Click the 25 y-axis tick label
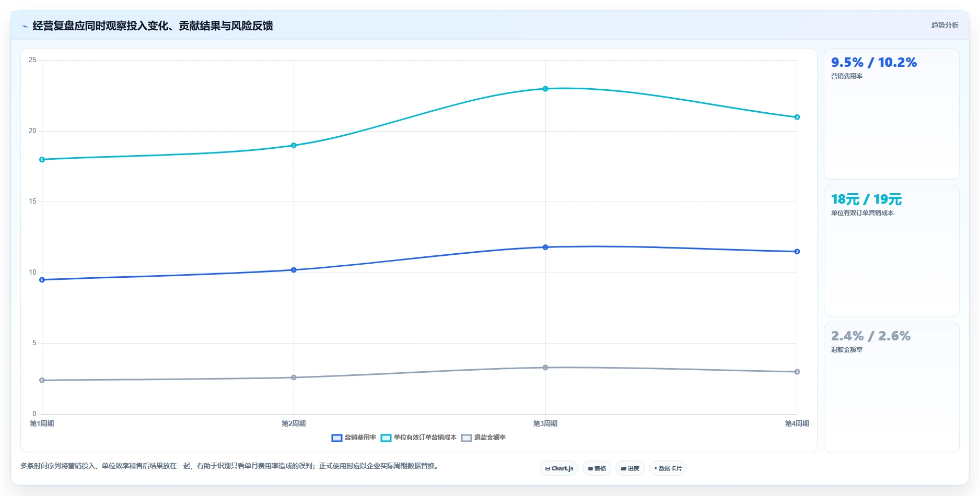Image resolution: width=980 pixels, height=496 pixels. (x=32, y=60)
